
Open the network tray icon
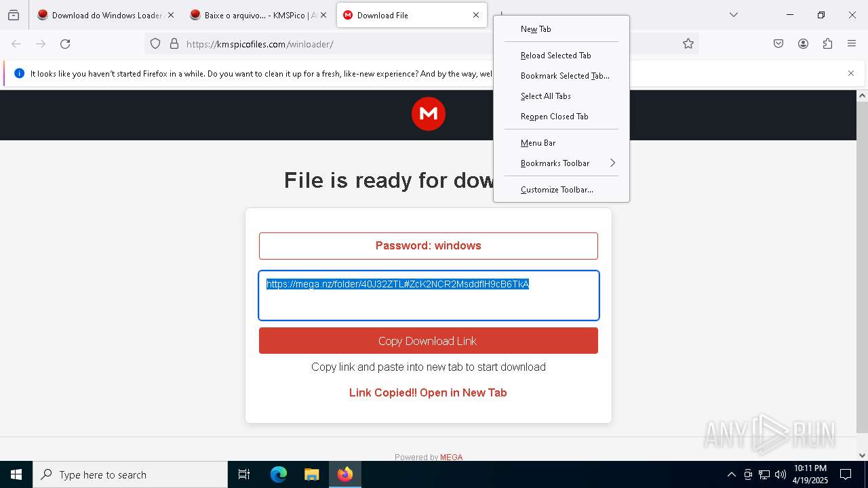point(764,474)
